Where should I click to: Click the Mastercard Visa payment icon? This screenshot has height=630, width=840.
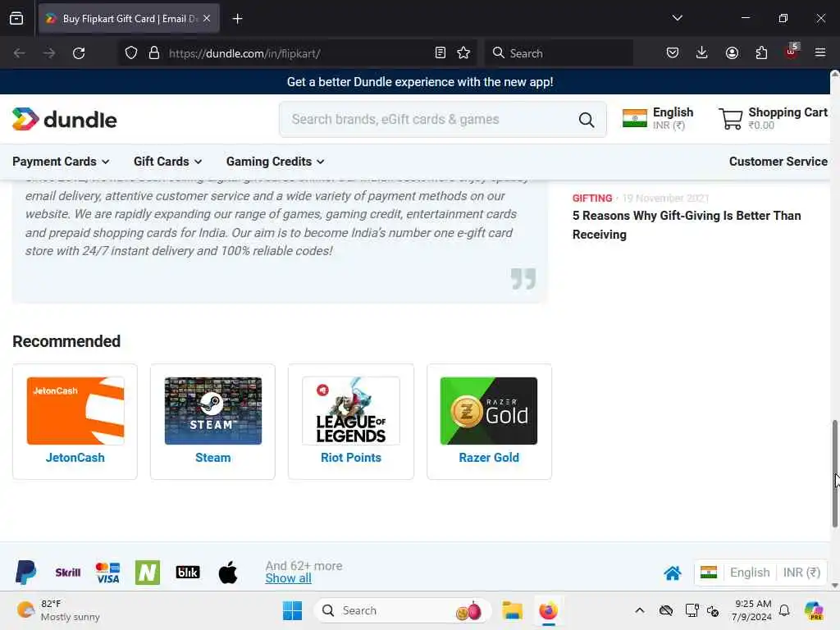[107, 573]
